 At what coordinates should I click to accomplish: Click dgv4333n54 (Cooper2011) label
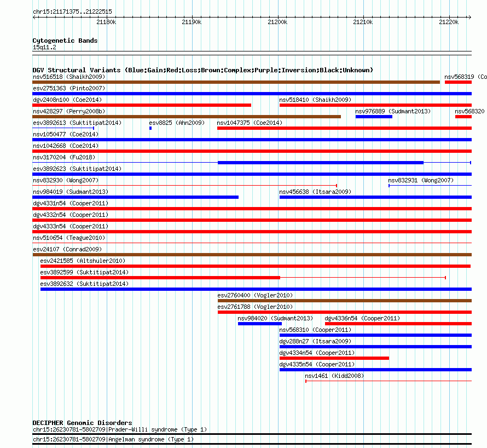[71, 226]
